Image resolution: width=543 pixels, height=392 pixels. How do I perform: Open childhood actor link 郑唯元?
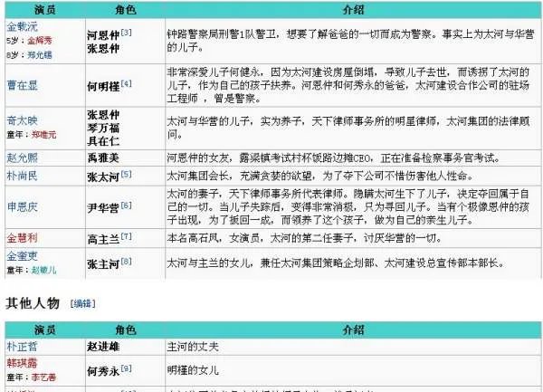coord(43,135)
